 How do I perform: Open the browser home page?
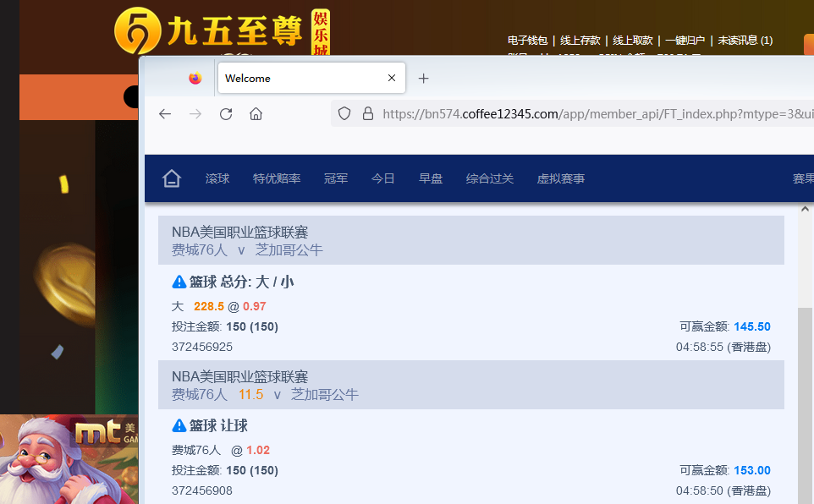click(256, 113)
